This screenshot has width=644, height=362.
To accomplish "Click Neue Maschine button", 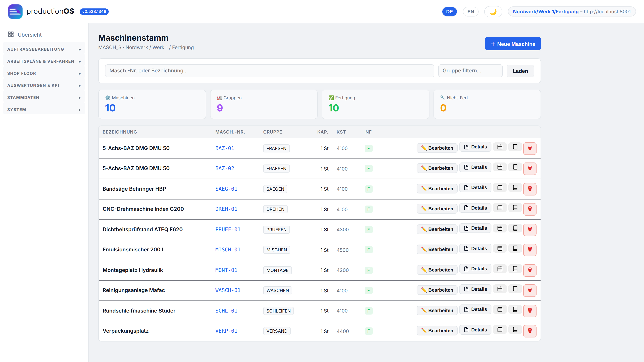I will (513, 44).
